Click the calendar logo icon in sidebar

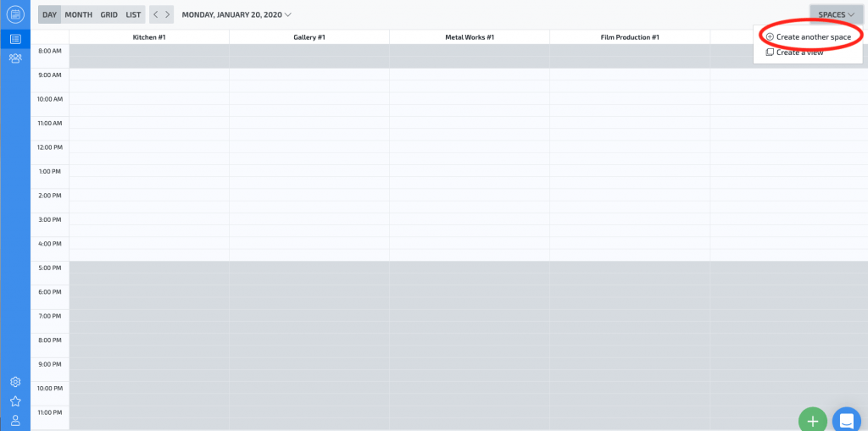coord(15,14)
